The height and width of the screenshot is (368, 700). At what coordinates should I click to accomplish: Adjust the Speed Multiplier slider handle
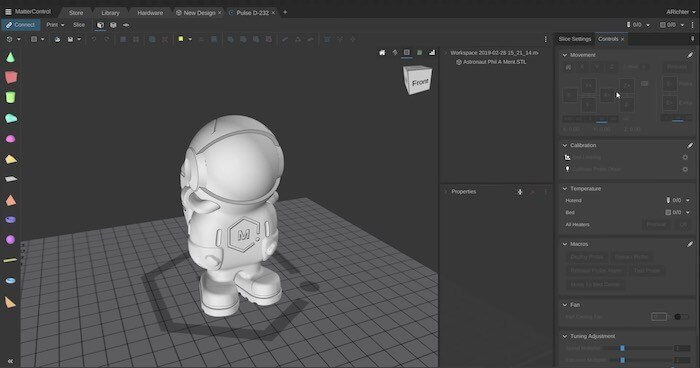(622, 348)
